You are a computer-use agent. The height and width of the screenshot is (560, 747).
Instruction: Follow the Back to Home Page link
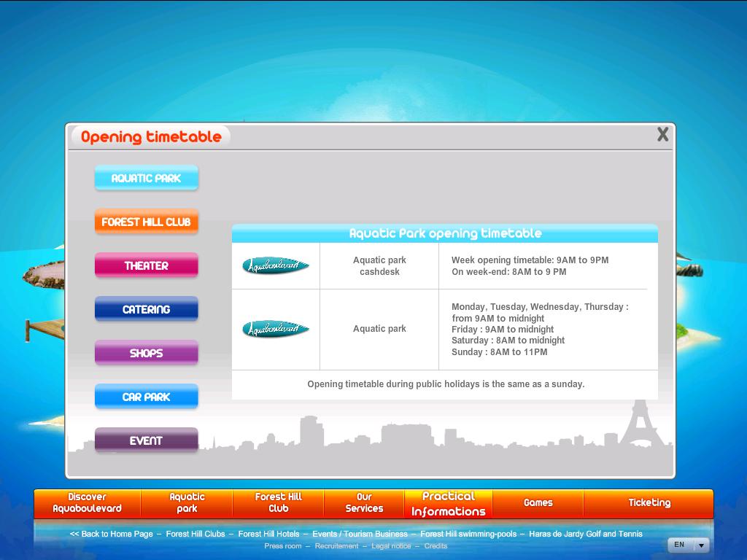112,534
